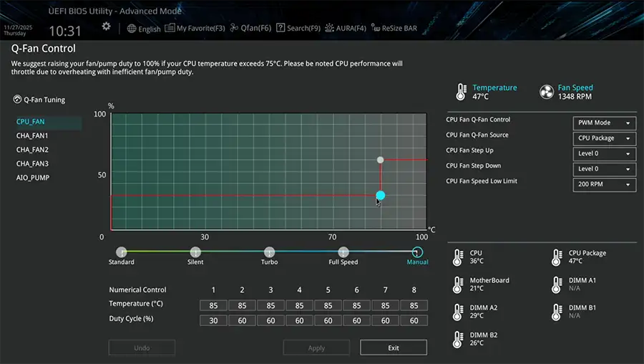Select the Turbo fan profile
The height and width of the screenshot is (364, 644).
click(269, 252)
